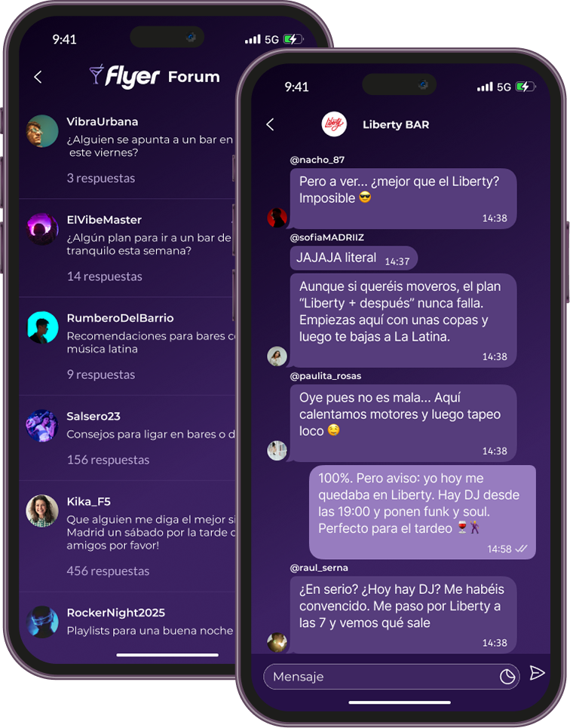Image resolution: width=570 pixels, height=728 pixels.
Task: Open the 156 respuestas on Salsero23 post
Action: pos(108,460)
